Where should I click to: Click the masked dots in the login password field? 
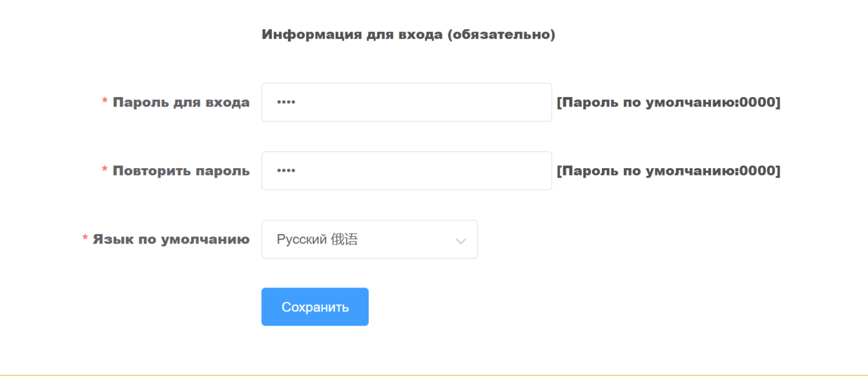click(x=285, y=102)
